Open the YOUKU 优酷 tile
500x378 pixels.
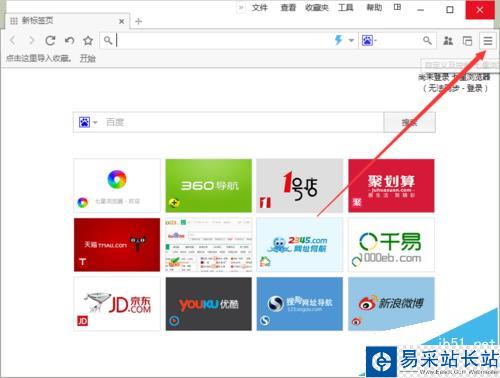point(209,304)
